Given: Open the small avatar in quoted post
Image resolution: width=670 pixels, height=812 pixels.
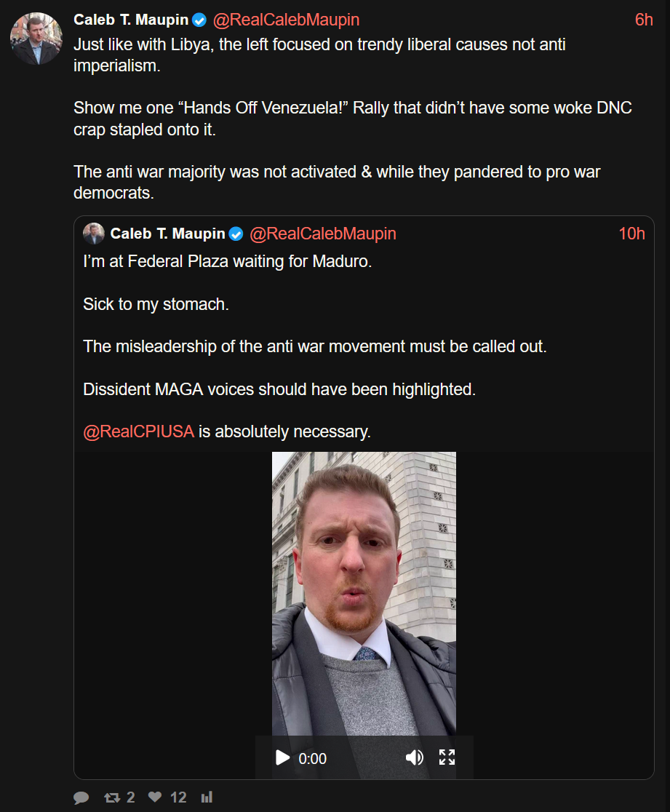Looking at the screenshot, I should 94,234.
